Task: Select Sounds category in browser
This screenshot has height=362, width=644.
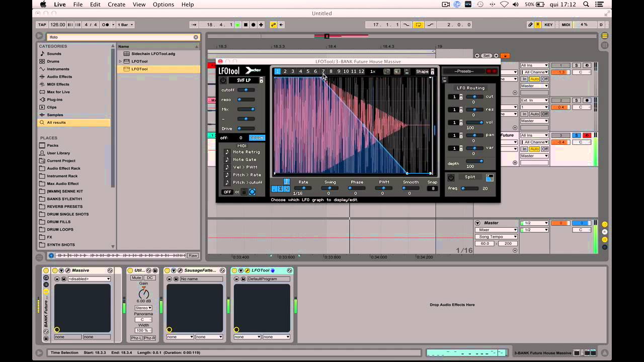Action: click(54, 54)
